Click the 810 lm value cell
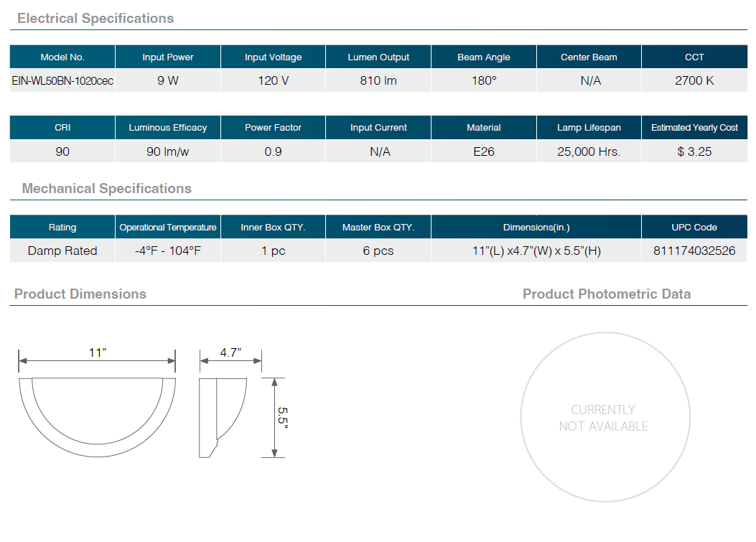Screen dimensions: 756x542 coord(378,80)
